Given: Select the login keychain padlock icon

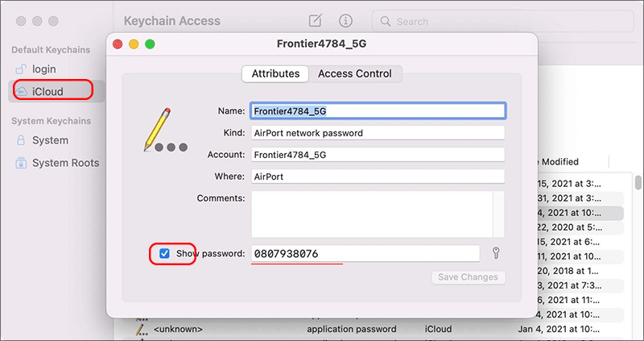Looking at the screenshot, I should coord(21,69).
